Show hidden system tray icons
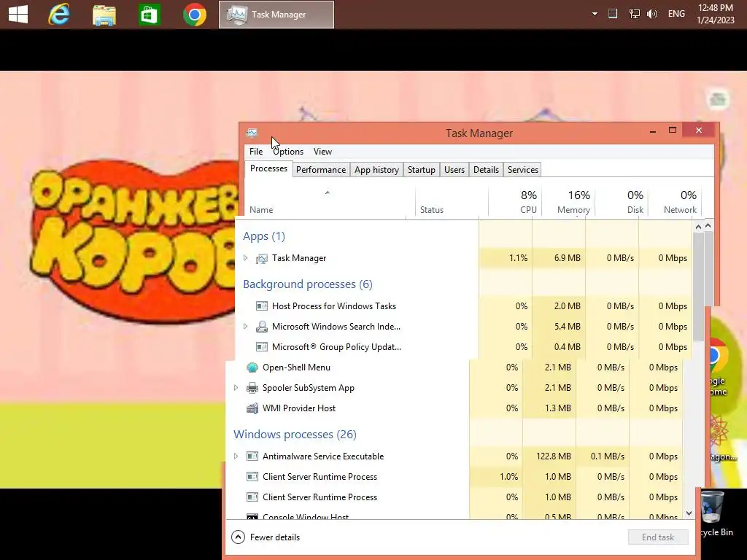 pyautogui.click(x=595, y=14)
